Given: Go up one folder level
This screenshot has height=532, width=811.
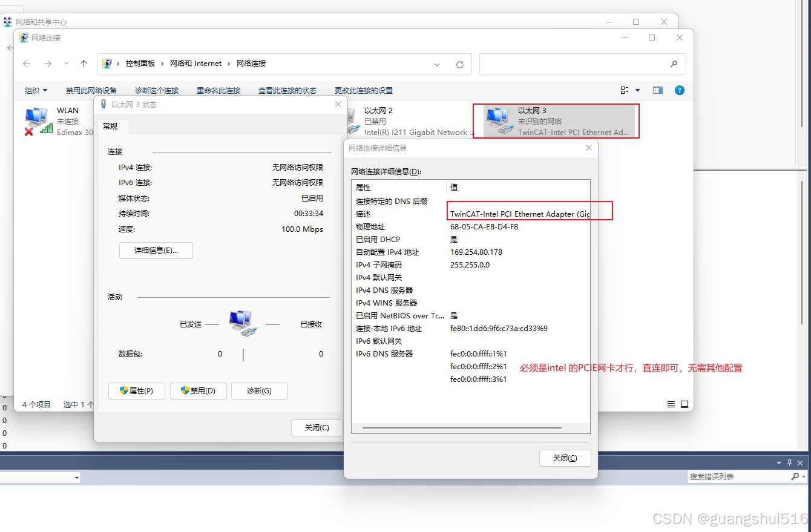Looking at the screenshot, I should click(x=84, y=64).
